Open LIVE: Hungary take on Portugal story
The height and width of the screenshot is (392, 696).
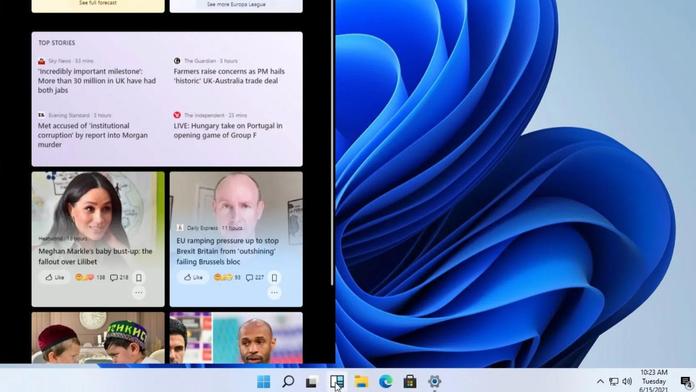pyautogui.click(x=228, y=131)
